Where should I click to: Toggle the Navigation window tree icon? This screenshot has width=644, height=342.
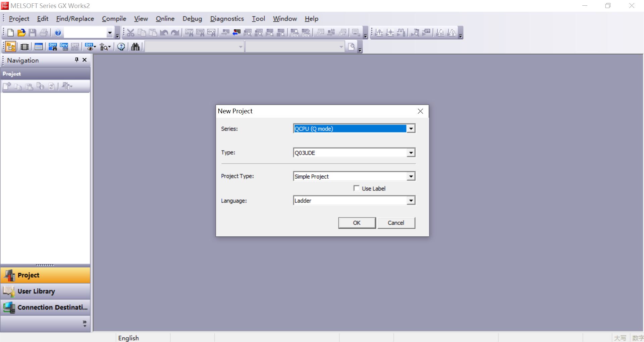pos(10,47)
